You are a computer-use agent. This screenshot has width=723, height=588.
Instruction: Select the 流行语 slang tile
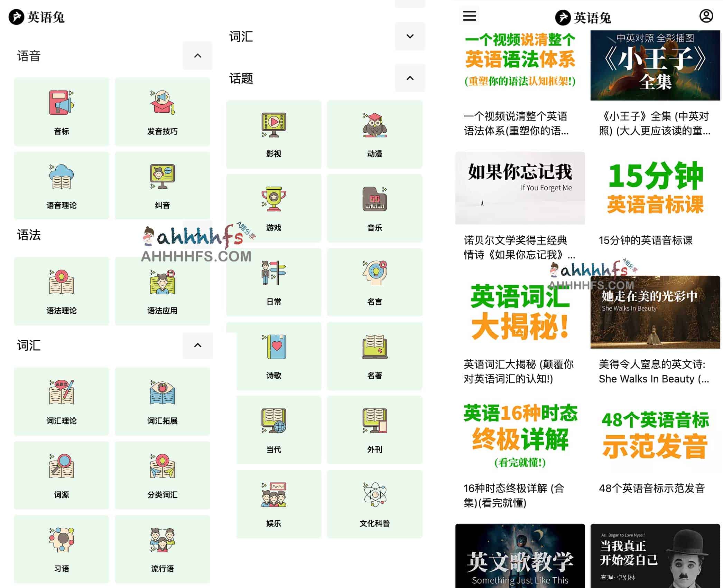point(162,549)
